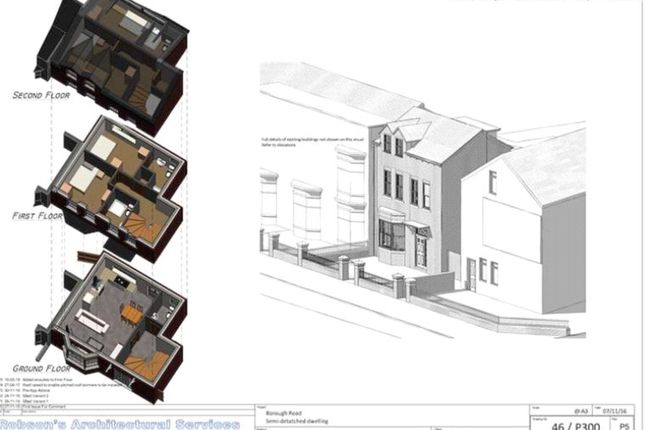The width and height of the screenshot is (645, 430).
Task: Select the First Floor 3D cutaway model
Action: click(x=117, y=189)
